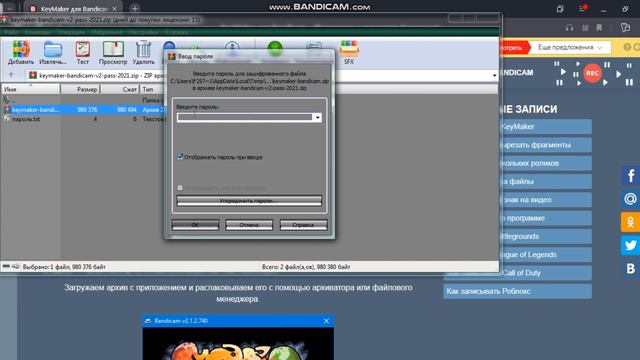Toggle Отображать пароль при вводе checkbox
Screen dimensions: 640x360
click(180, 157)
